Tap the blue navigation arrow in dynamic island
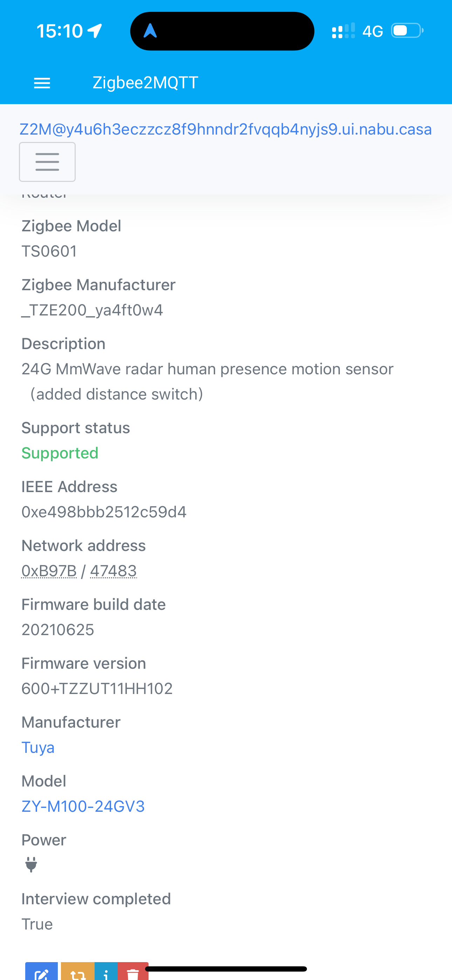 click(150, 31)
